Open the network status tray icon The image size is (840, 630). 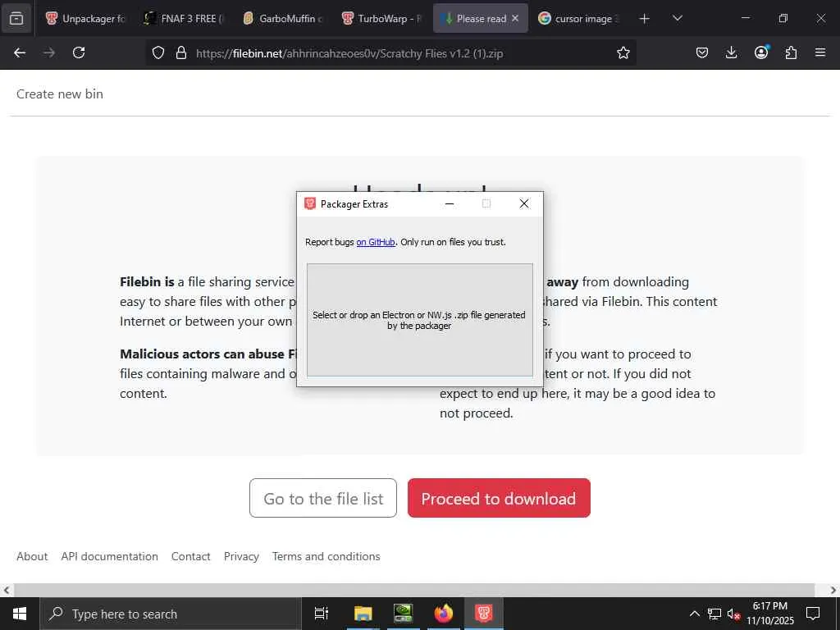(x=714, y=614)
